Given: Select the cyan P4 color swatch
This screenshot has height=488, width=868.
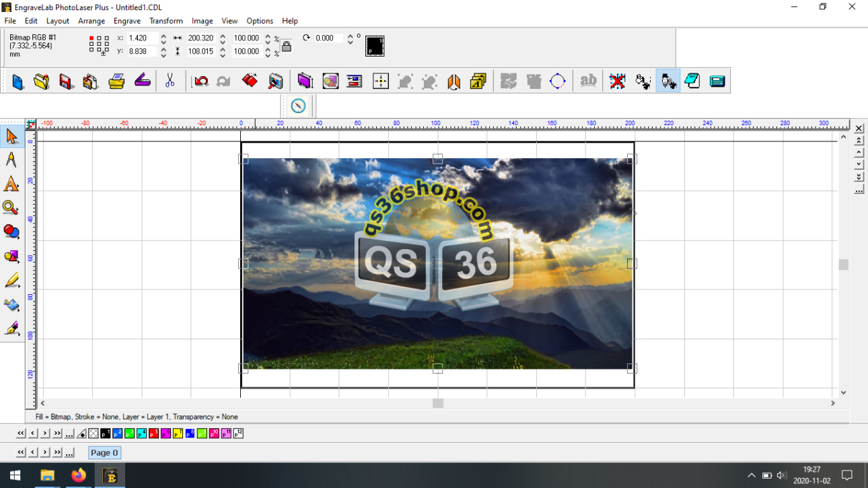Looking at the screenshot, I should point(141,433).
